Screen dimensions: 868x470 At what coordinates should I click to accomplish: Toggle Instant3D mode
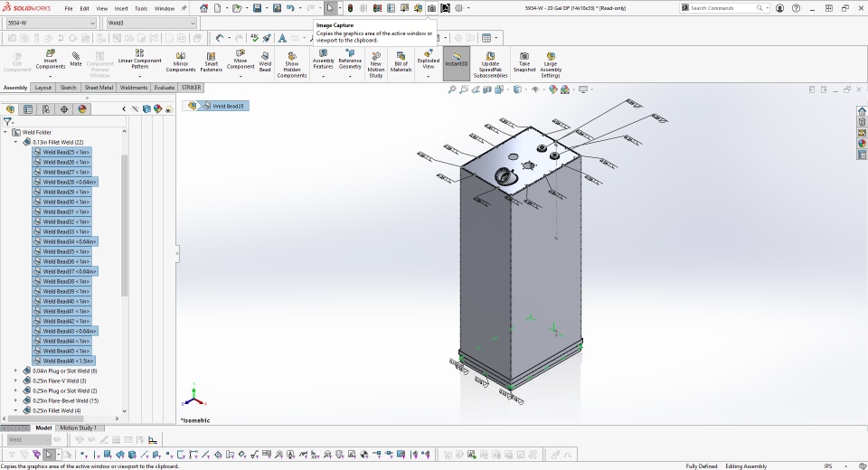pos(456,63)
